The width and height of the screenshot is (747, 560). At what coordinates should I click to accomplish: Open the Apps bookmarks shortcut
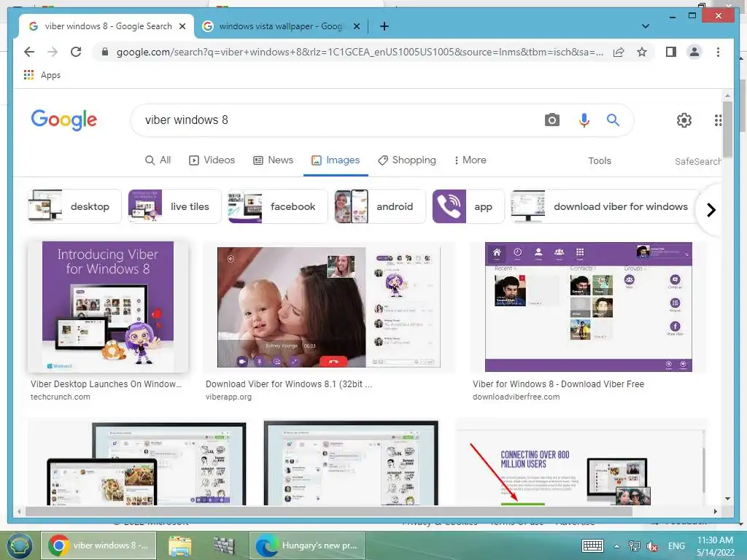(x=42, y=75)
